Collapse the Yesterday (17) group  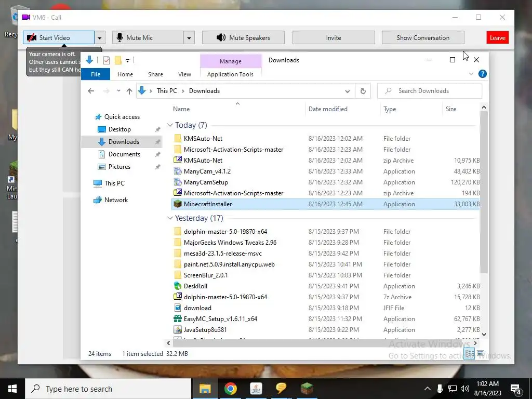pos(170,218)
